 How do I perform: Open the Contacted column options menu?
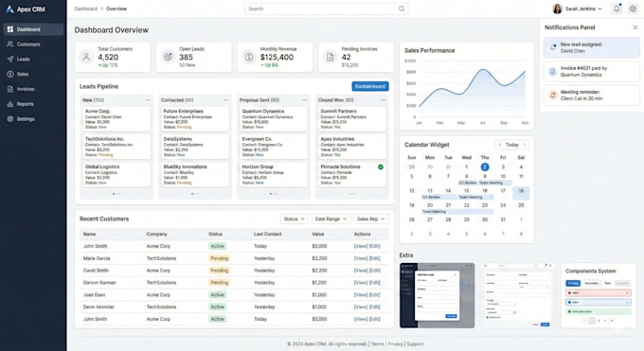(x=226, y=100)
